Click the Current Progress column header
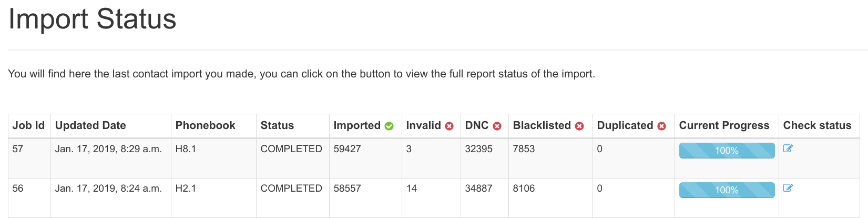This screenshot has width=868, height=218. click(724, 125)
